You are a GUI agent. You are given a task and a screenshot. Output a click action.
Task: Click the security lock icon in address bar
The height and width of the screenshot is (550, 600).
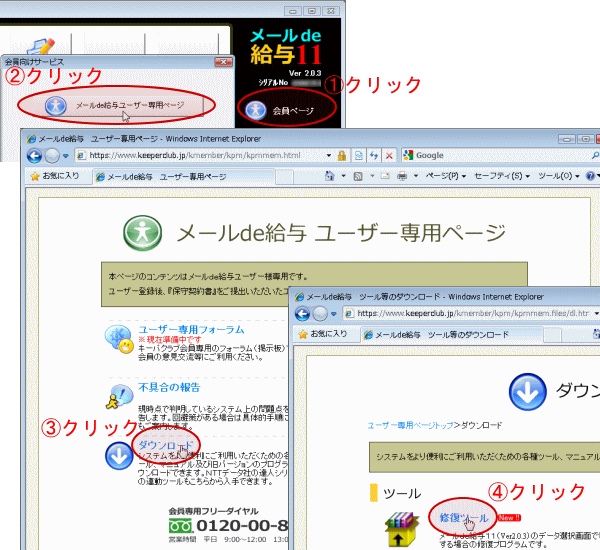coord(342,155)
